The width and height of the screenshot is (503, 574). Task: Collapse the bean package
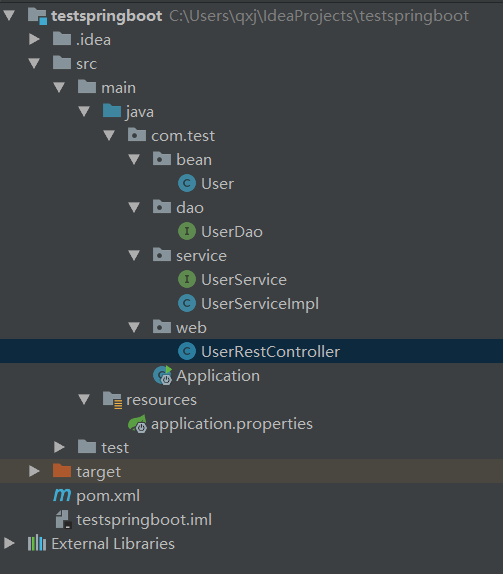(x=134, y=160)
